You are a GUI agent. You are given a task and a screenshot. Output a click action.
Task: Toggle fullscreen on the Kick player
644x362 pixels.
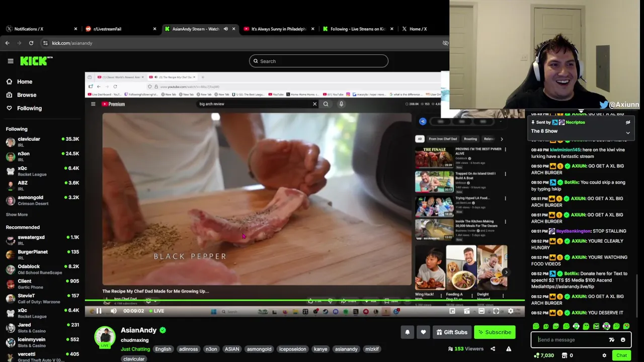[496, 311]
